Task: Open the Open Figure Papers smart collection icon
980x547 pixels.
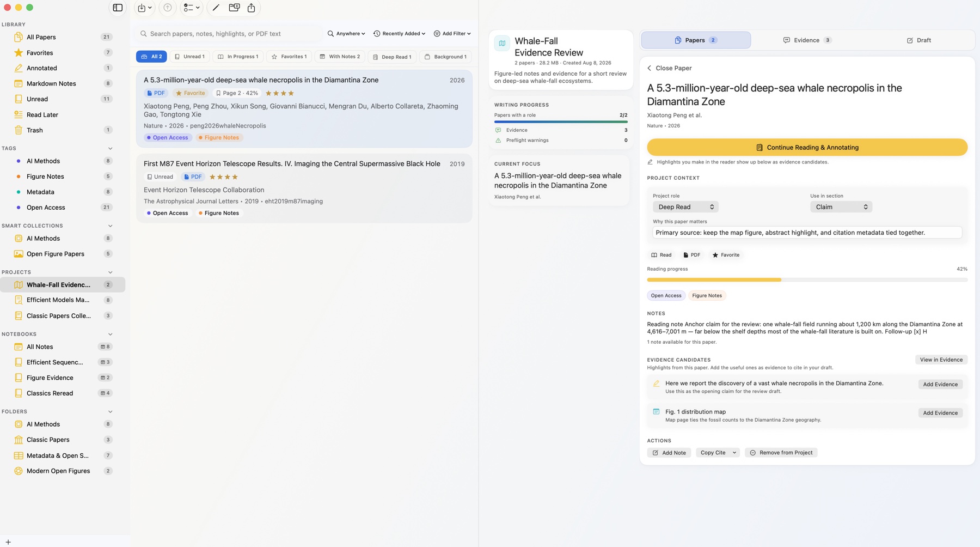Action: 19,254
